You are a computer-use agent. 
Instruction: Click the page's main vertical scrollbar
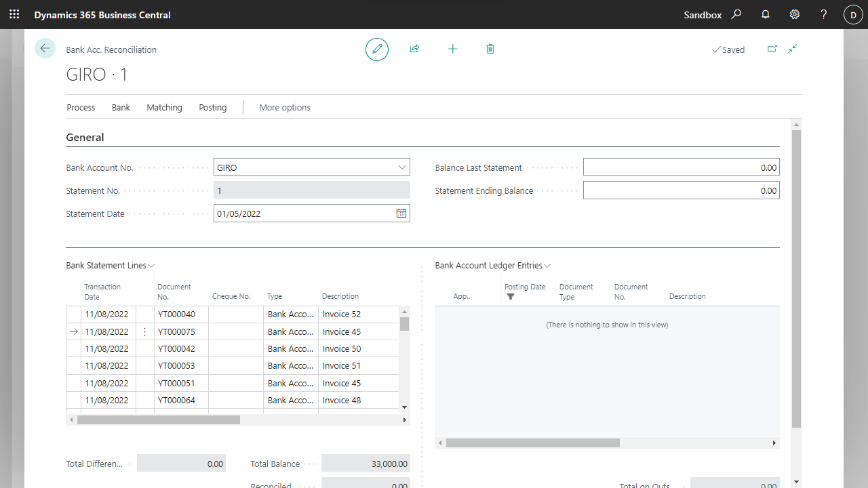pos(797,278)
